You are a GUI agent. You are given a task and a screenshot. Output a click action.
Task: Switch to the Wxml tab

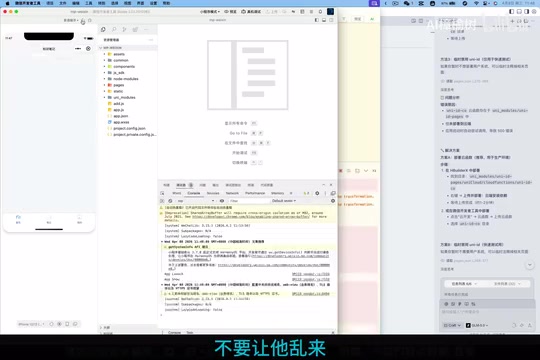click(177, 193)
